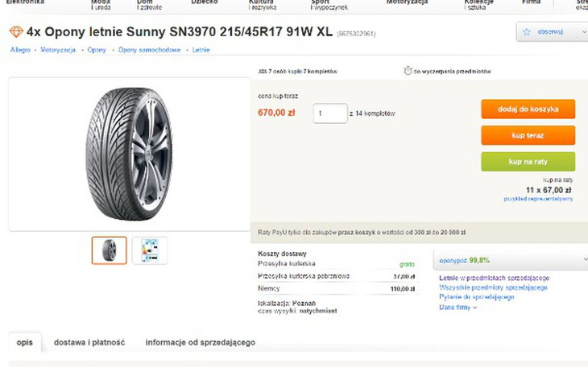Click the large tire product image
The height and width of the screenshot is (367, 588).
129,153
